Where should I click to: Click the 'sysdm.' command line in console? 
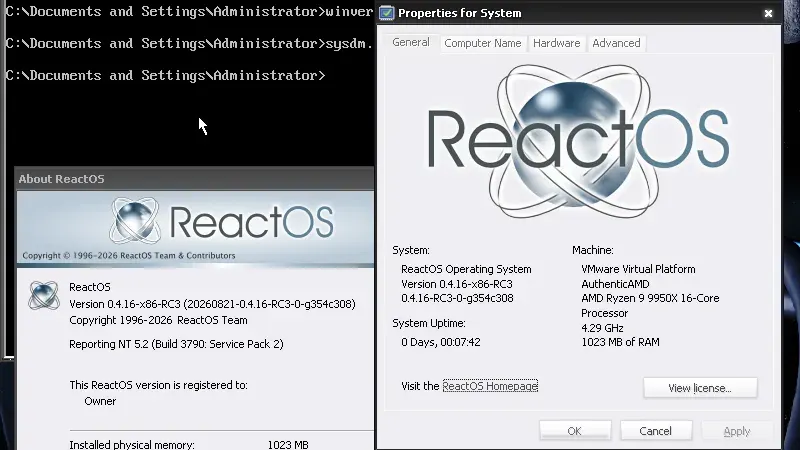click(189, 43)
